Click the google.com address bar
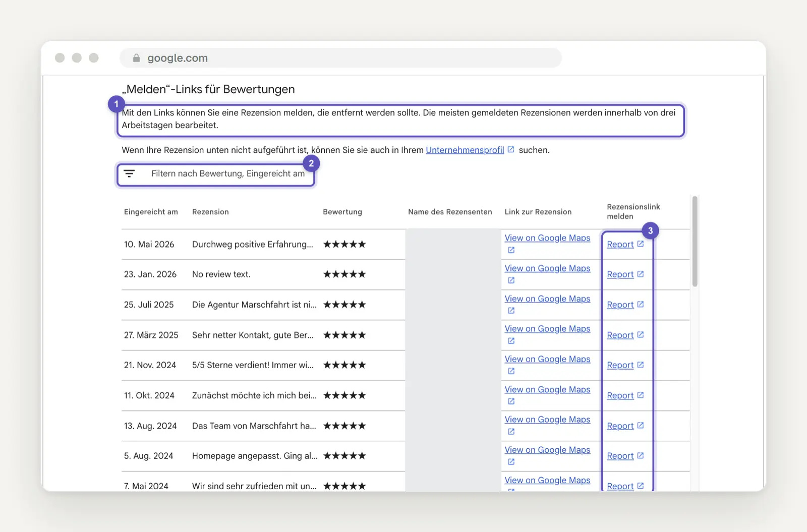Screen dimensions: 807x532 point(340,58)
